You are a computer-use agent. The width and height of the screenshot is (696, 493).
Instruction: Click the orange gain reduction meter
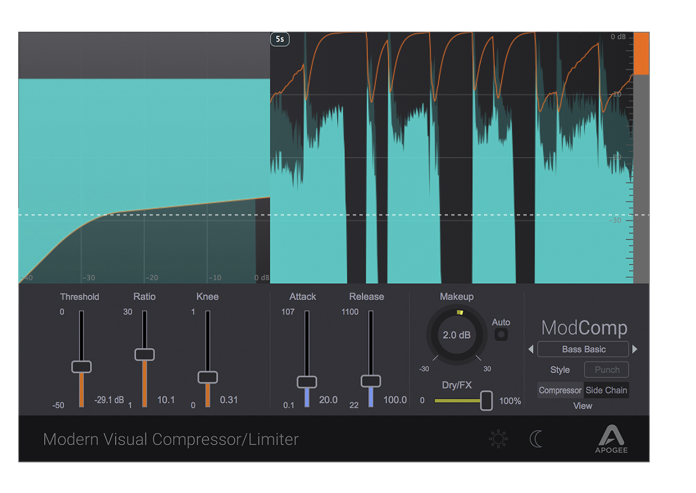pos(641,53)
